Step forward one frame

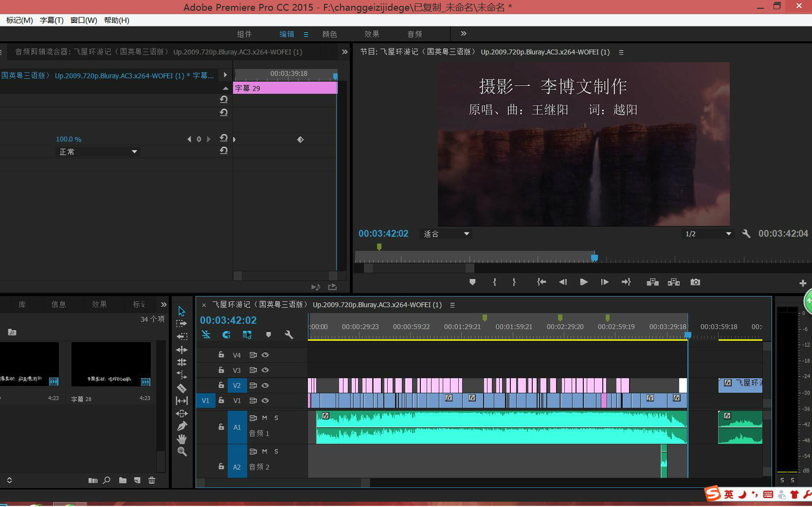click(x=605, y=282)
